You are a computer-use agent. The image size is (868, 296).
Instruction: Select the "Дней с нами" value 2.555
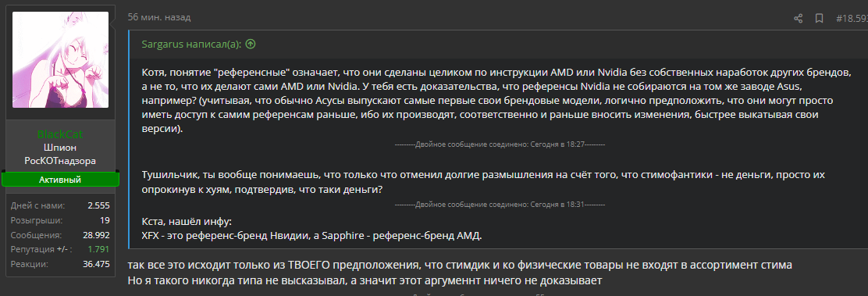click(x=98, y=205)
